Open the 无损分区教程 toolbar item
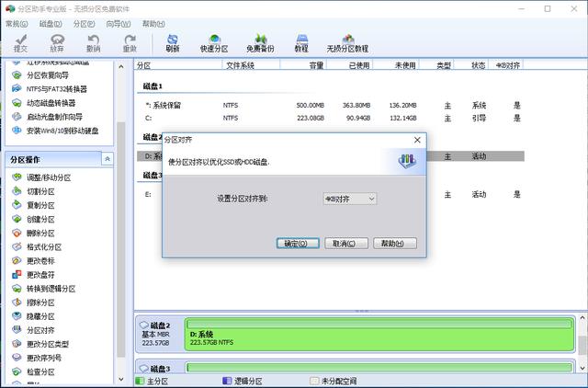Viewport: 588px width, 388px height. click(x=347, y=43)
